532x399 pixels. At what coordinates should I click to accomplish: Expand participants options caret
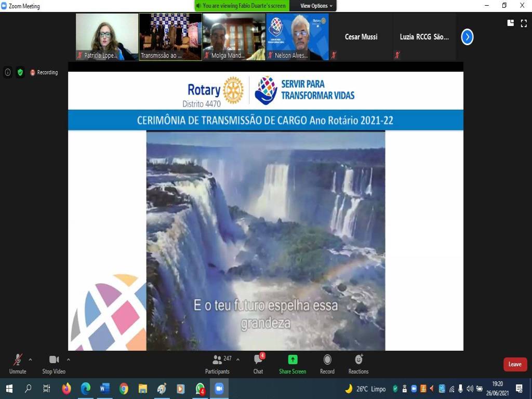238,359
